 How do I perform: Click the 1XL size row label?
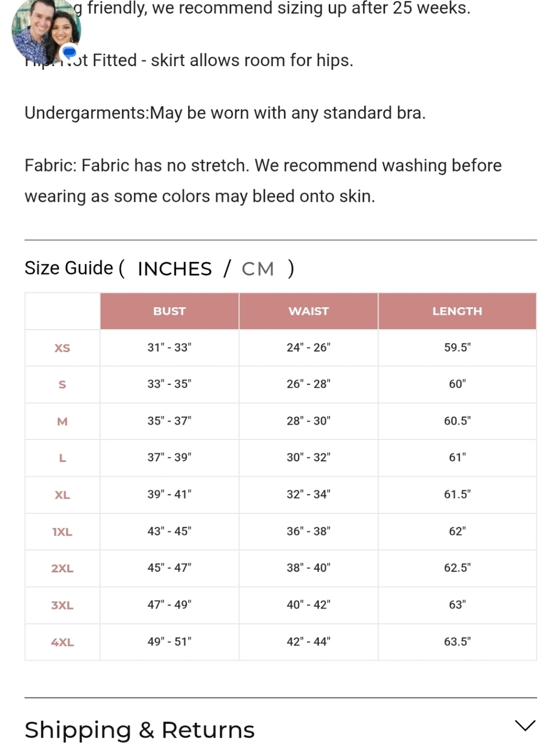[x=62, y=532]
